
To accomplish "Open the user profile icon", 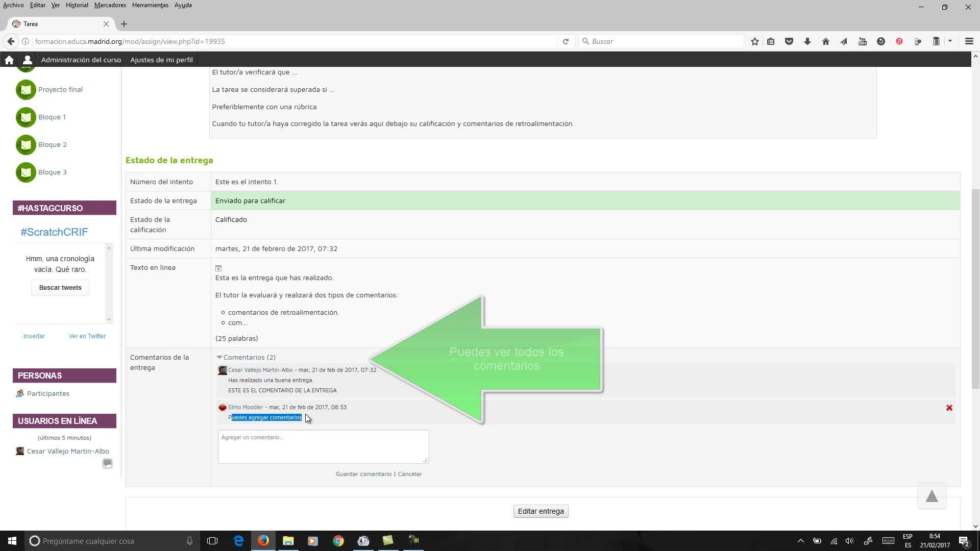I will [28, 60].
